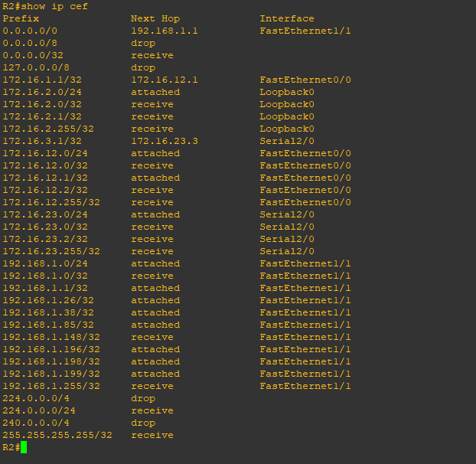The image size is (476, 464).
Task: Click prefix 0.0.0.0/8
Action: 30,43
